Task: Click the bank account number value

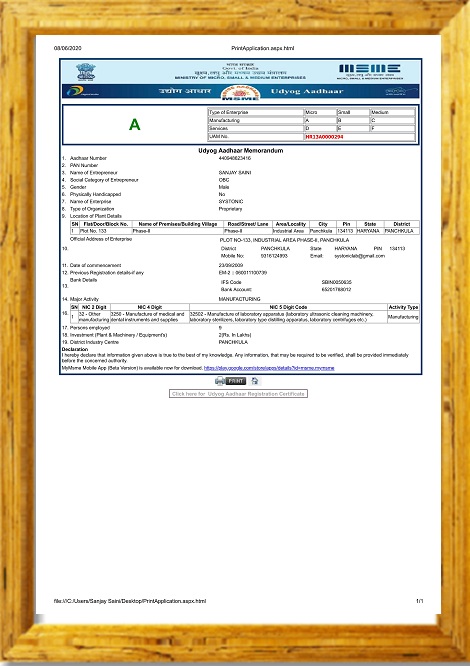Action: [336, 290]
